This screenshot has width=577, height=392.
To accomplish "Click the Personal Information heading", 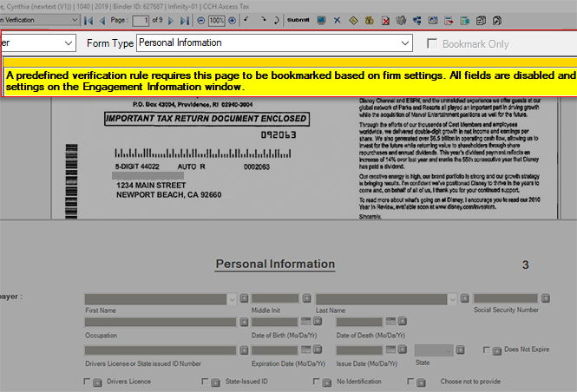I will (x=275, y=264).
